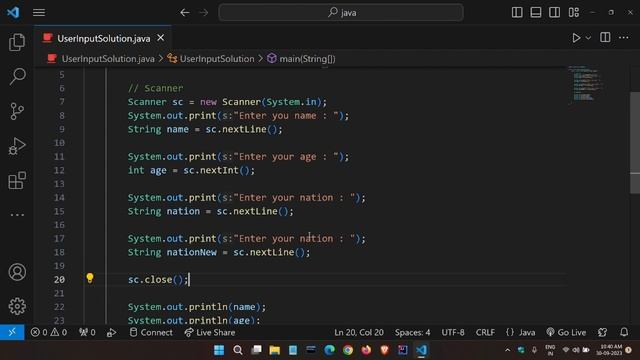Click the lightbulb quick fix on line 20
Screen dimensions: 640x360
coord(90,278)
